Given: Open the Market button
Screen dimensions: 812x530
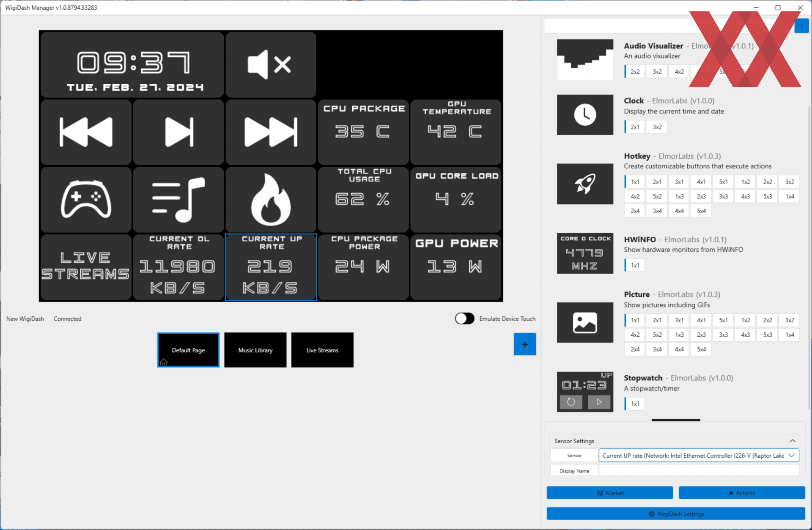Looking at the screenshot, I should coord(610,493).
